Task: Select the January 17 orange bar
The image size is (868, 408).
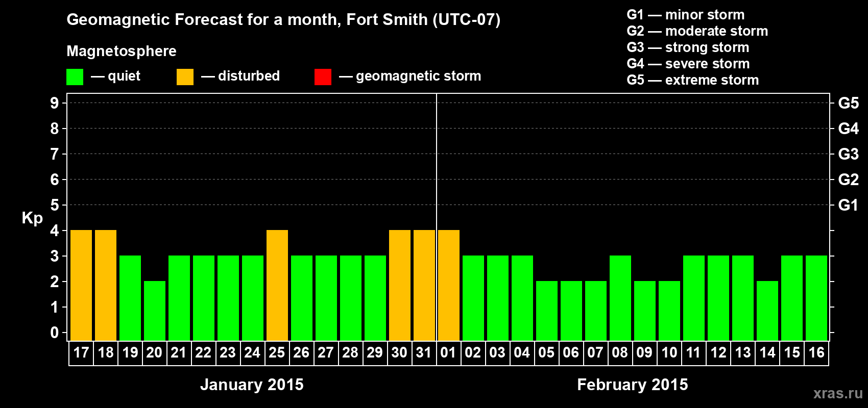Action: (x=81, y=285)
